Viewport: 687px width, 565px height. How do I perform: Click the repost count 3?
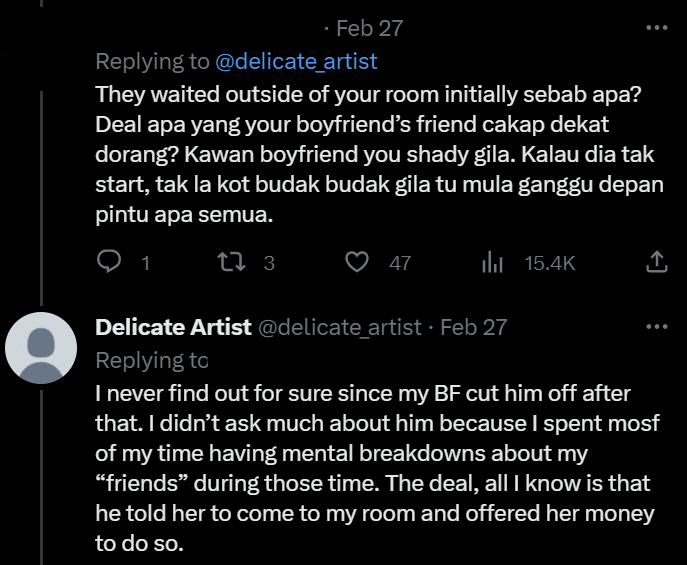pos(269,263)
